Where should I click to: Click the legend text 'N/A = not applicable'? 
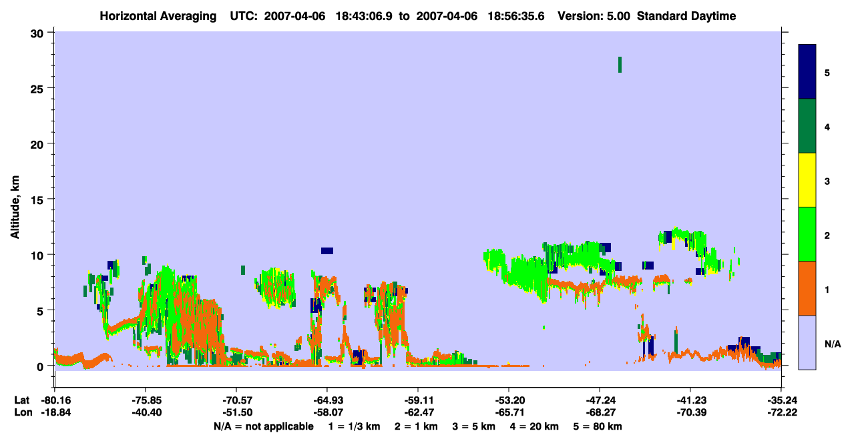(x=263, y=426)
